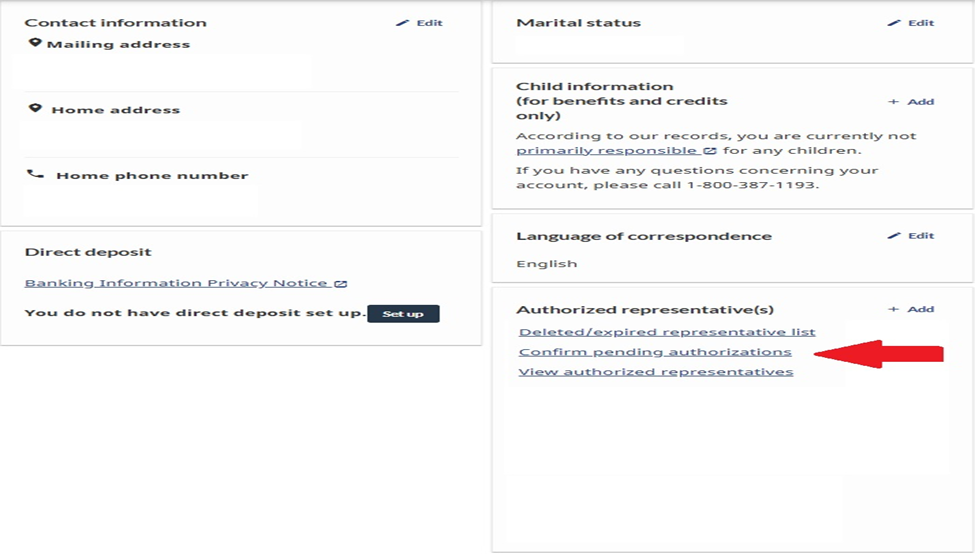Viewport: 975px width, 554px height.
Task: Click the plus icon for Child information
Action: 893,102
